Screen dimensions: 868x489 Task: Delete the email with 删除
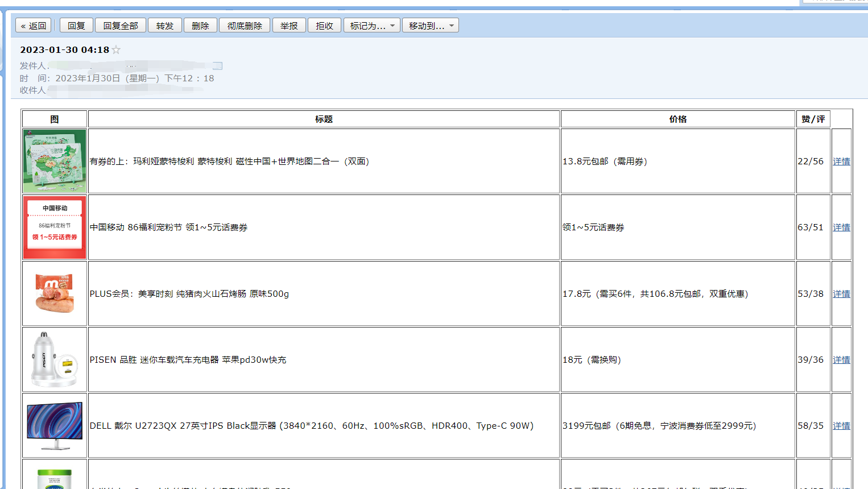pyautogui.click(x=200, y=26)
